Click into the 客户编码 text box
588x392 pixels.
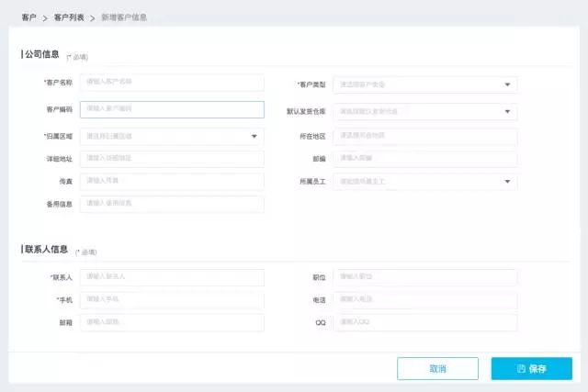(x=172, y=109)
